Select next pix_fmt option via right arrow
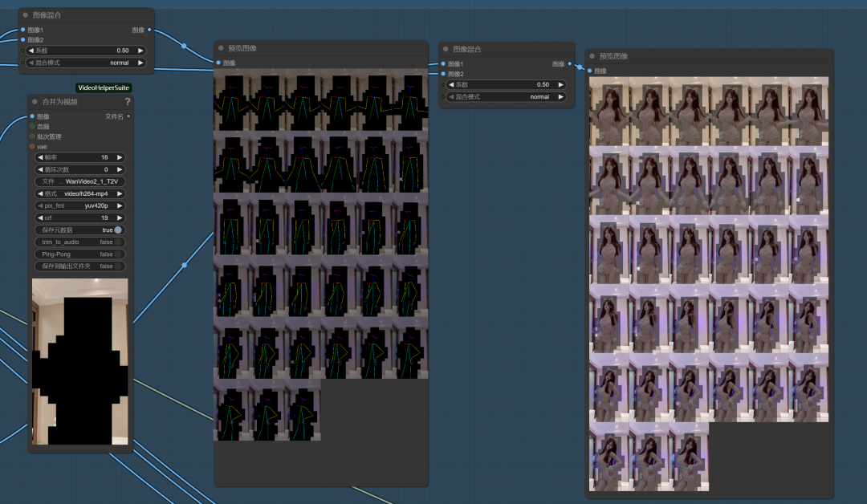Viewport: 867px width, 504px height. (x=120, y=205)
